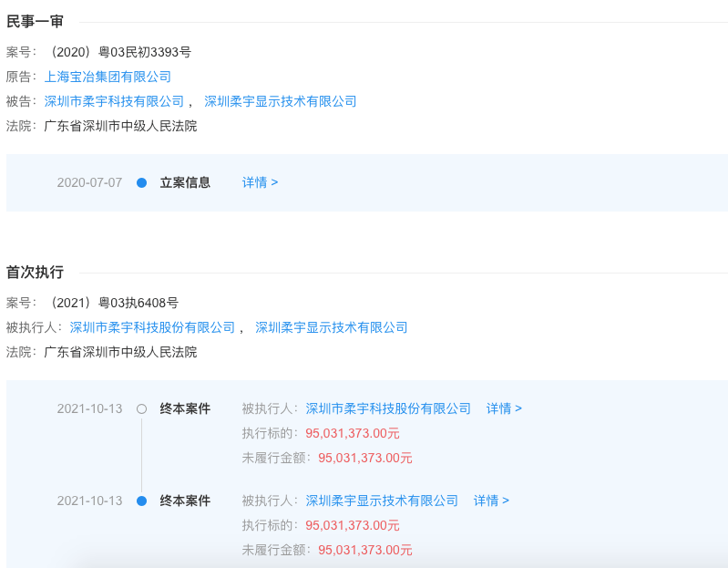The height and width of the screenshot is (568, 728).
Task: Click court name under 首次执行 section
Action: 120,352
